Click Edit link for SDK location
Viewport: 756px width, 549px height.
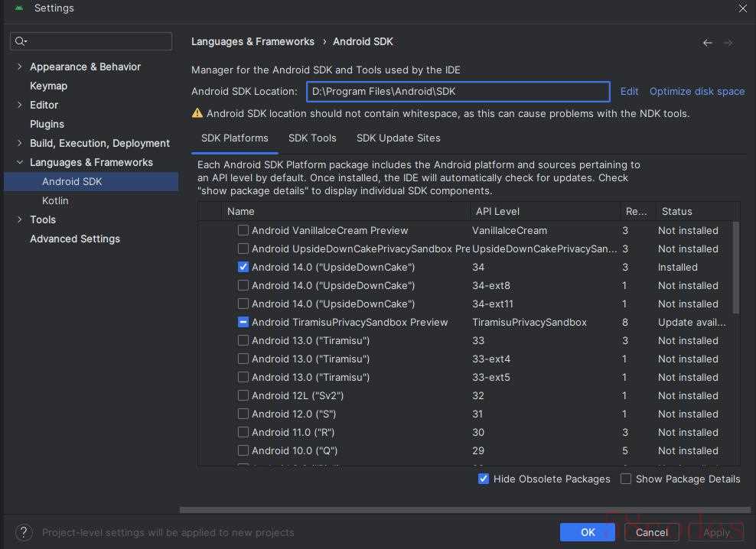(629, 92)
